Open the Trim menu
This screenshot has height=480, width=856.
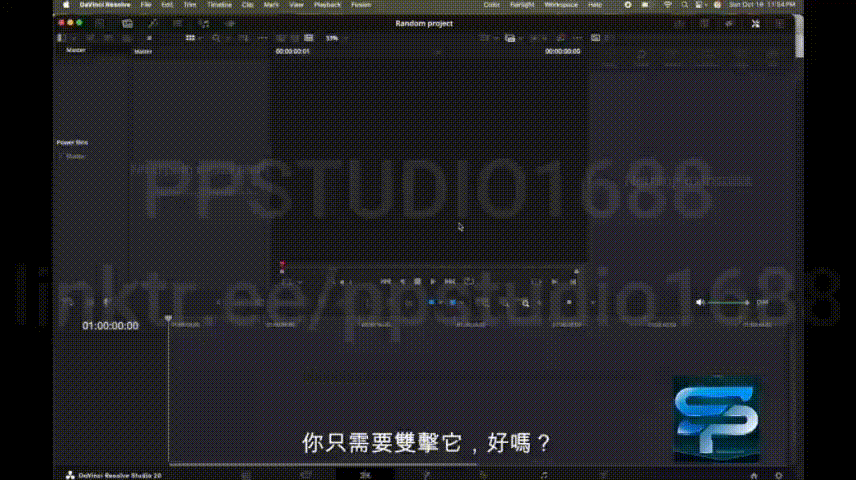coord(189,4)
